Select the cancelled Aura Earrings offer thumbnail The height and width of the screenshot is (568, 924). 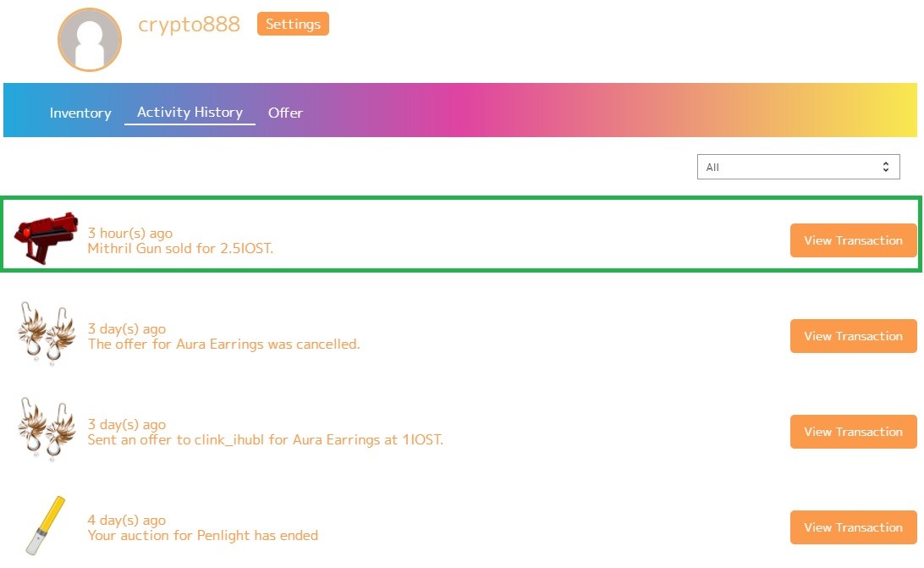[x=47, y=334]
